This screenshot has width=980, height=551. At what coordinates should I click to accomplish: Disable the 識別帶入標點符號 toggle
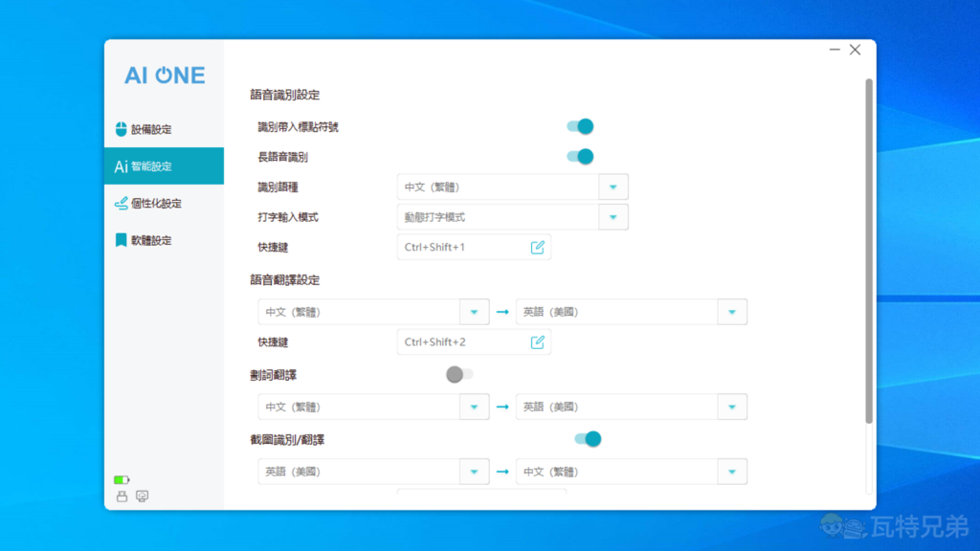581,126
